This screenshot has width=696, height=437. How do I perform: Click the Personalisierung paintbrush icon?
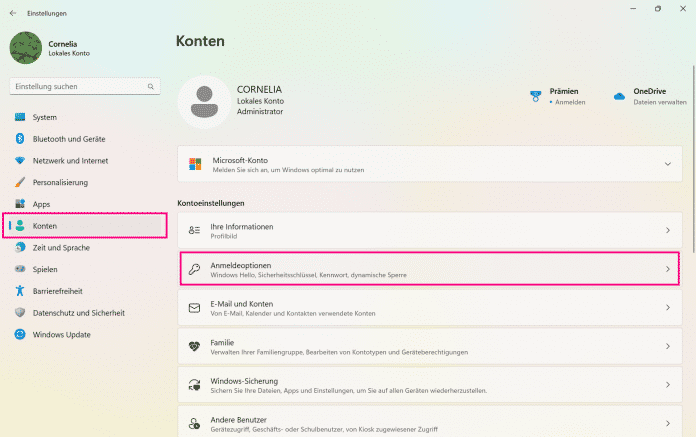(19, 183)
